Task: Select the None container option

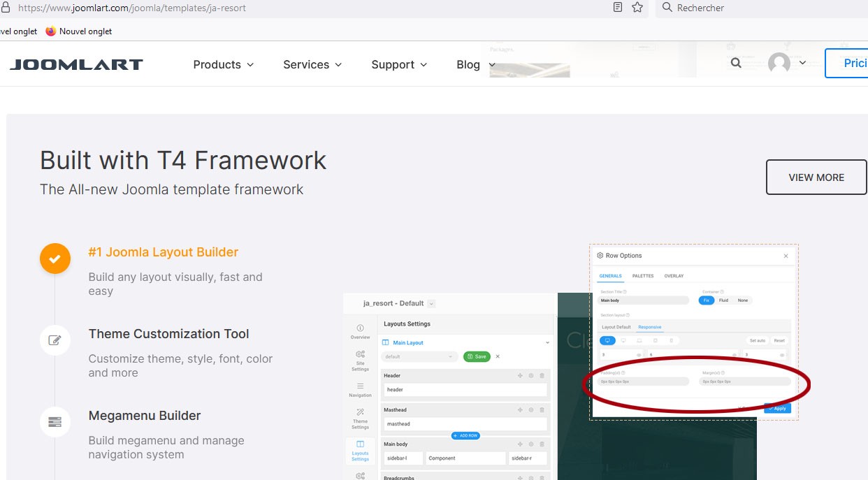Action: [743, 300]
